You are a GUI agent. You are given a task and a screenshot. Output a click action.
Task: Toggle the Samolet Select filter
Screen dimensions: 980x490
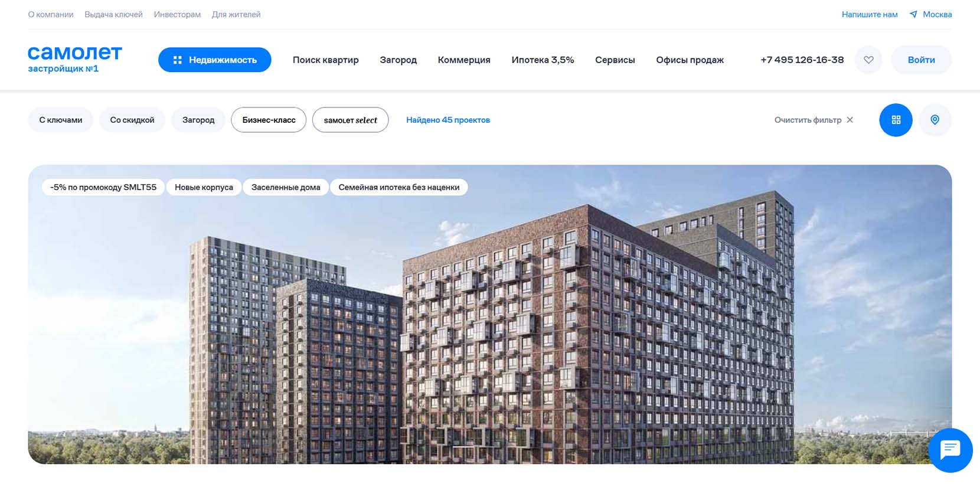[350, 120]
